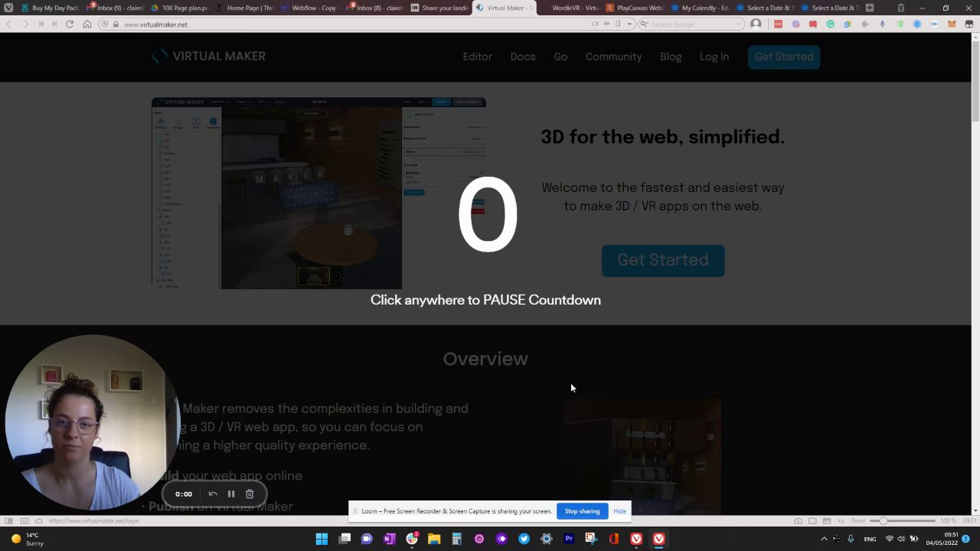The height and width of the screenshot is (551, 980).
Task: Open the bookmark dropdown arrow in address bar
Action: 629,24
